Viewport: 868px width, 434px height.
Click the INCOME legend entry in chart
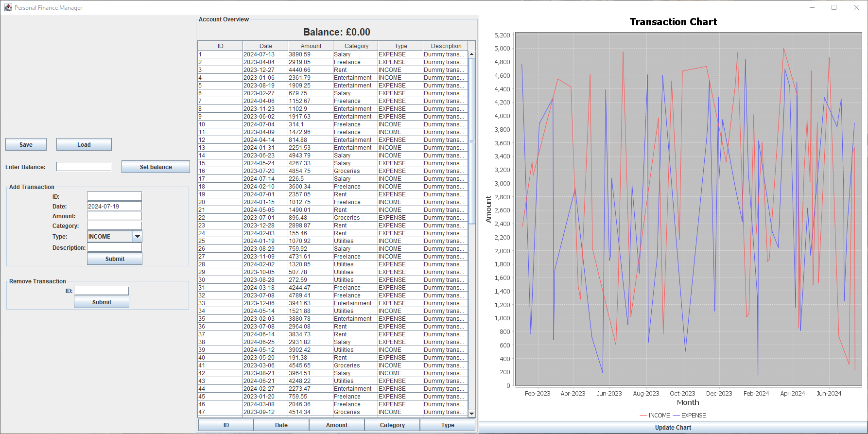pos(655,415)
